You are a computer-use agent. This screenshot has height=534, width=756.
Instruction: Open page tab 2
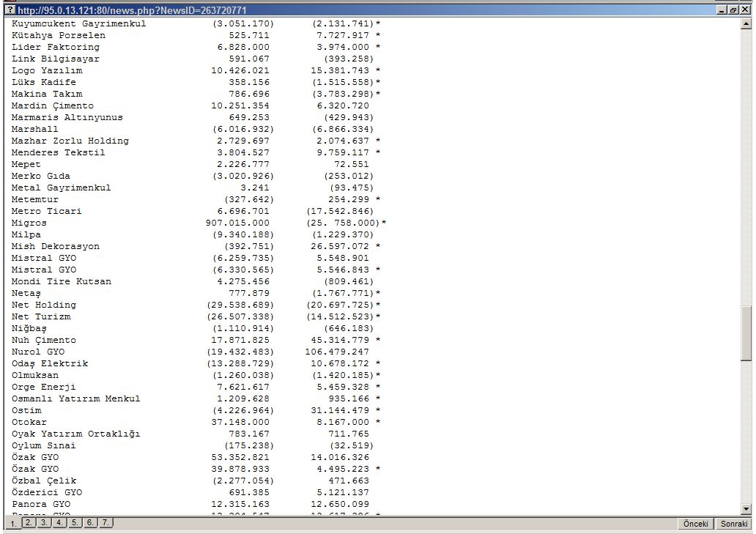click(29, 522)
